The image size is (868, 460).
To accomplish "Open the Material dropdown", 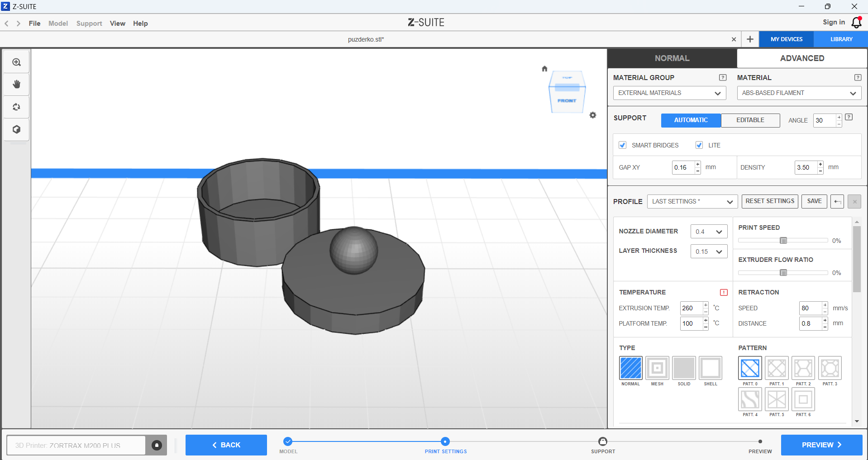I will tap(799, 93).
